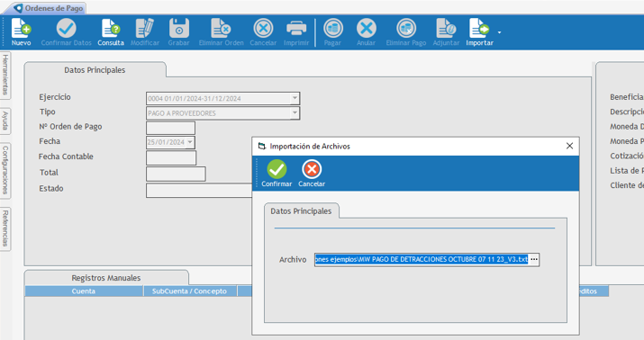The image size is (644, 340).
Task: Click the Modificar pencil icon
Action: (x=145, y=29)
